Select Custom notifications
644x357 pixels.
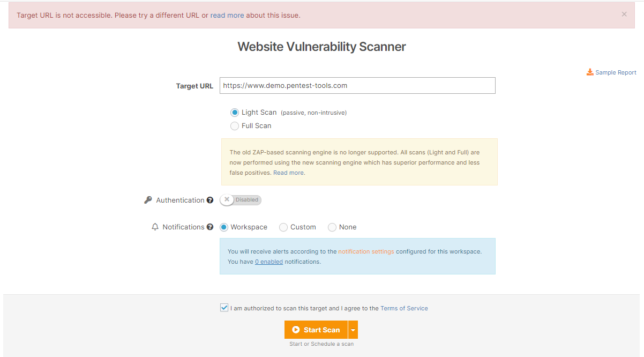283,227
